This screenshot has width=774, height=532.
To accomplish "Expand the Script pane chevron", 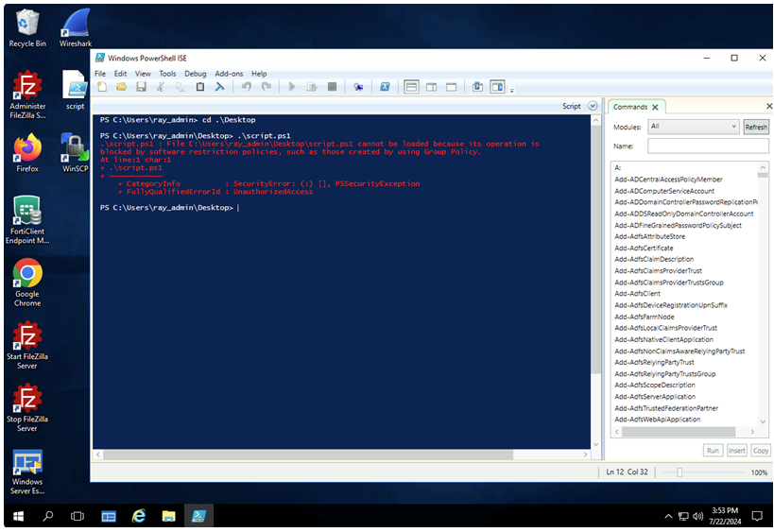I will coord(593,107).
